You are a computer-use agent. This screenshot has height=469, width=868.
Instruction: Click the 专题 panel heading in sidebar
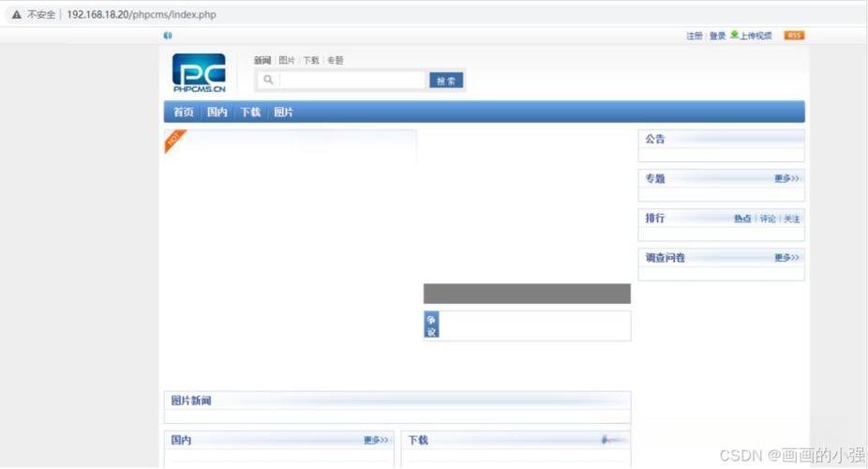655,178
